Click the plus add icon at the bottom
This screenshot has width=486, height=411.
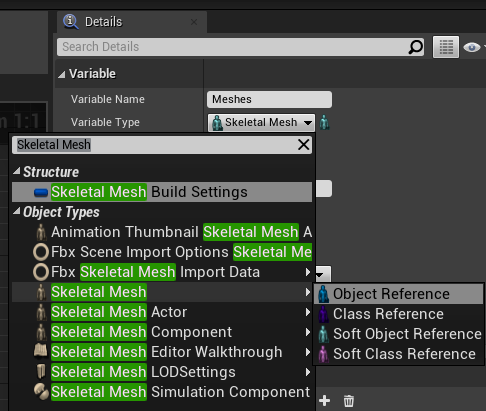click(x=324, y=400)
